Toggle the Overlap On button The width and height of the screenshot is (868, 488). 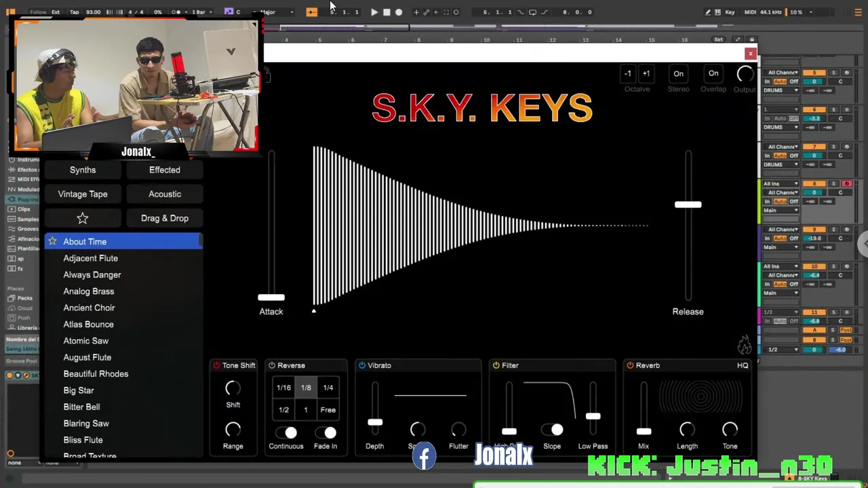coord(713,74)
